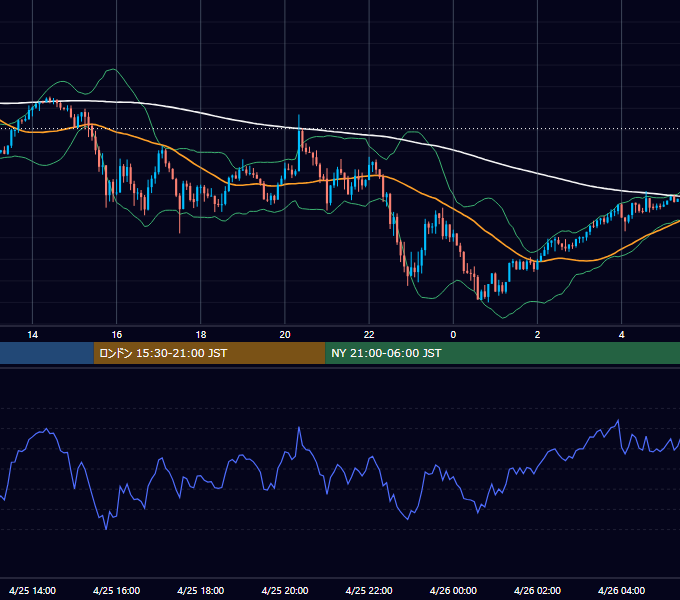The image size is (680, 600).
Task: Click the ロンドン 15:30-21:00 JST session bar
Action: pyautogui.click(x=209, y=353)
